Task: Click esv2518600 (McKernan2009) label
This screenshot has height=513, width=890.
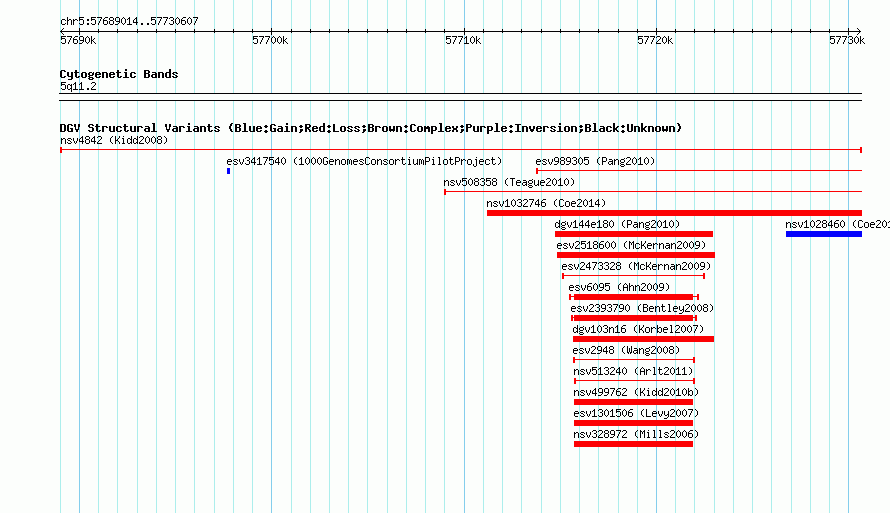Action: (631, 245)
